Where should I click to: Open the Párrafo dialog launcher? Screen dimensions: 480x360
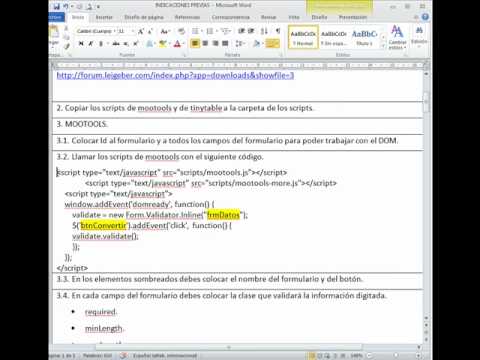(x=281, y=55)
